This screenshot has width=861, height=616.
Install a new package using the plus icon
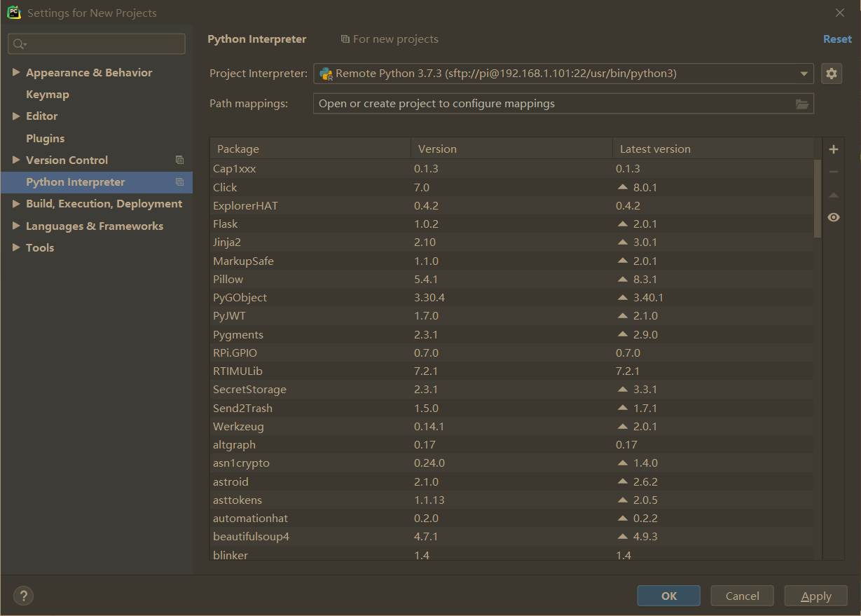[833, 149]
